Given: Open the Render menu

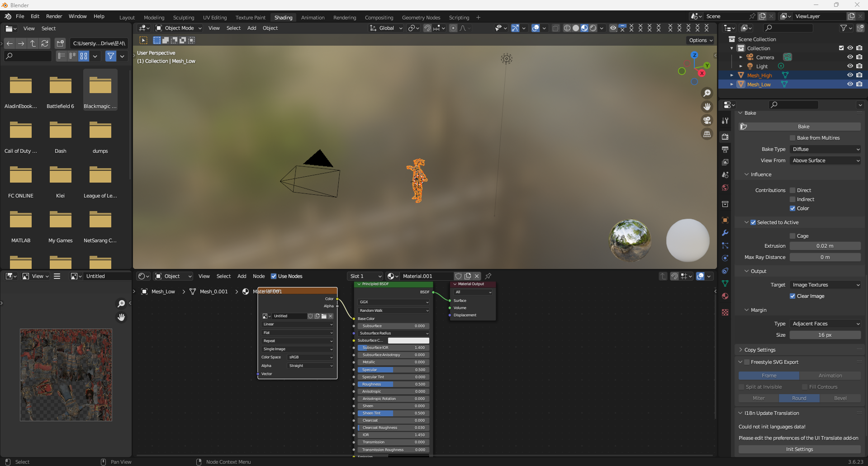Looking at the screenshot, I should (x=54, y=16).
